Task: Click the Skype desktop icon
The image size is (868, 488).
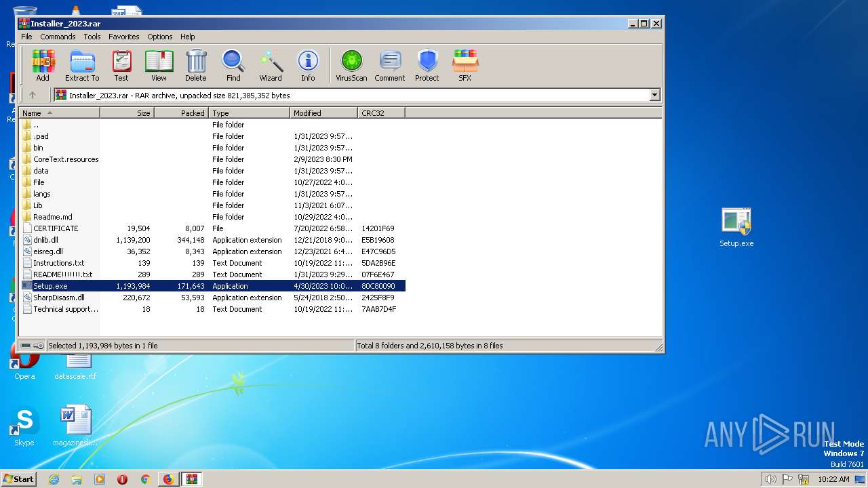Action: (24, 427)
